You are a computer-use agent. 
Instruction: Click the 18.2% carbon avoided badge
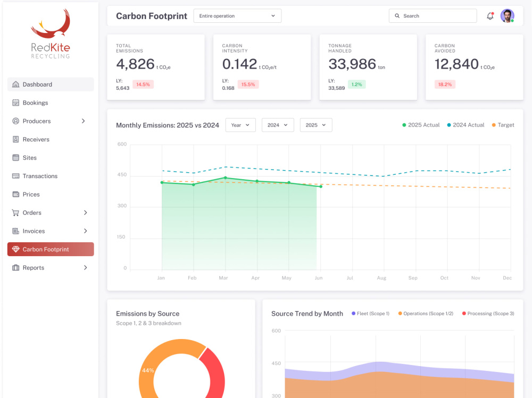coord(445,84)
